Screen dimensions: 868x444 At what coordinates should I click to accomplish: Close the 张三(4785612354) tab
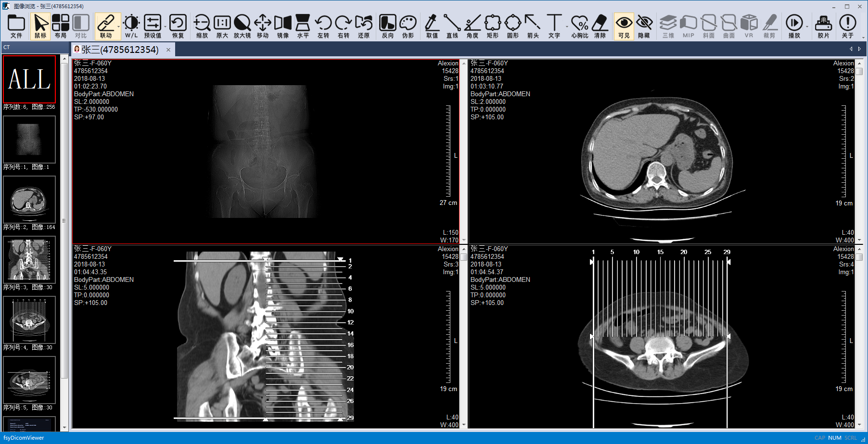point(168,50)
